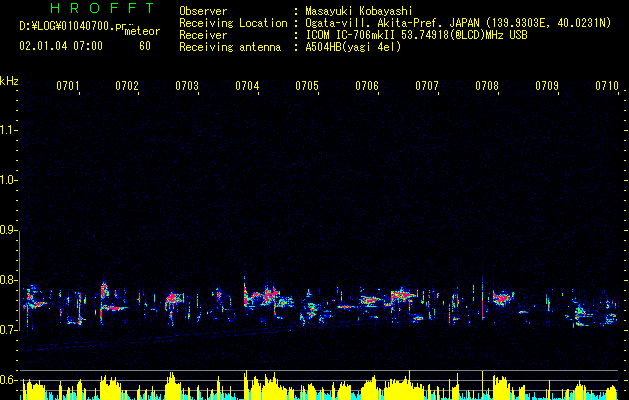Click time marker 0701
The image size is (629, 400).
[67, 86]
